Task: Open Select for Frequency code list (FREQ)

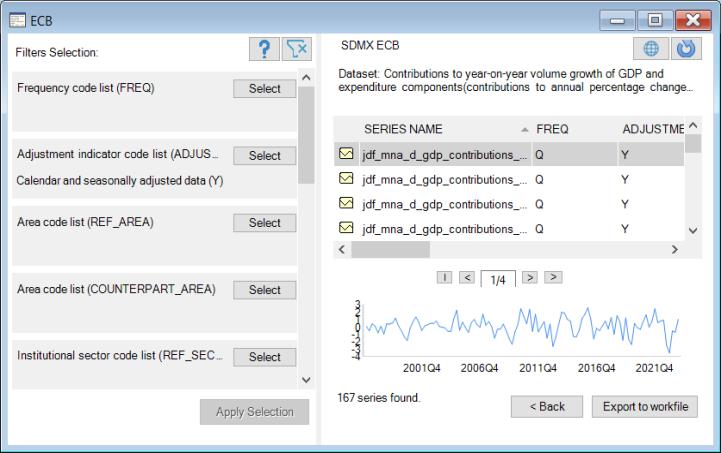Action: pyautogui.click(x=264, y=89)
